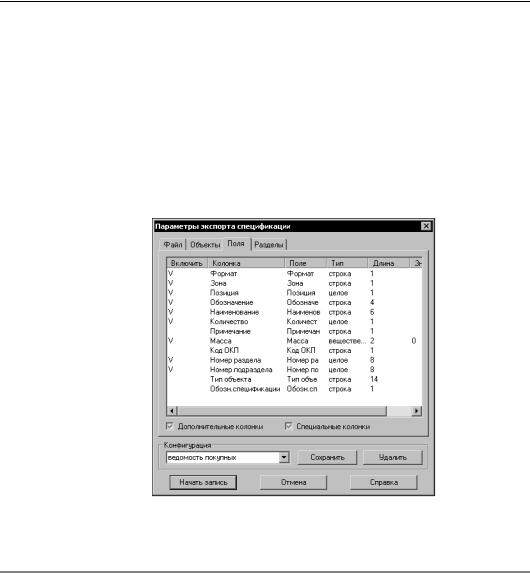The width and height of the screenshot is (530, 573).
Task: Click the right scroll arrow of the list
Action: pyautogui.click(x=417, y=411)
